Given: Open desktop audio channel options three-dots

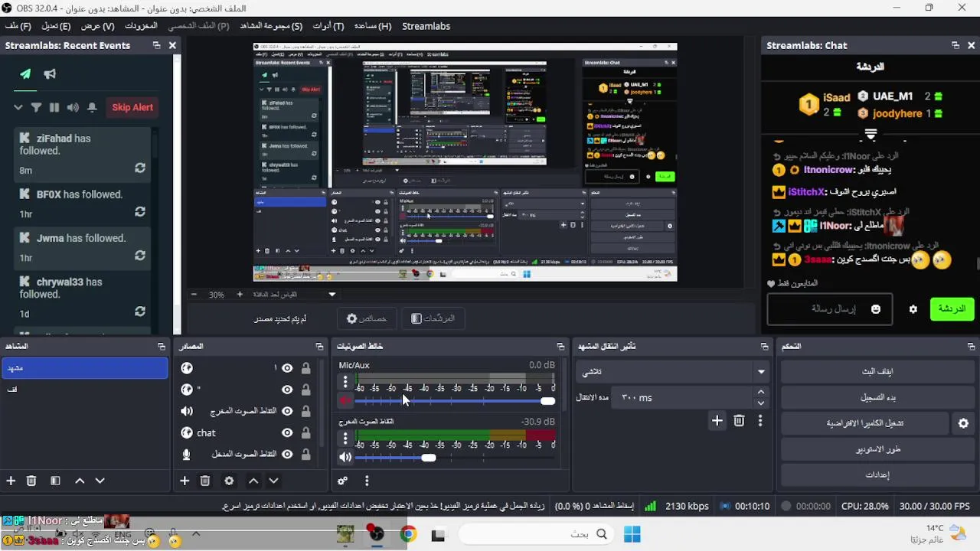Looking at the screenshot, I should (x=345, y=439).
